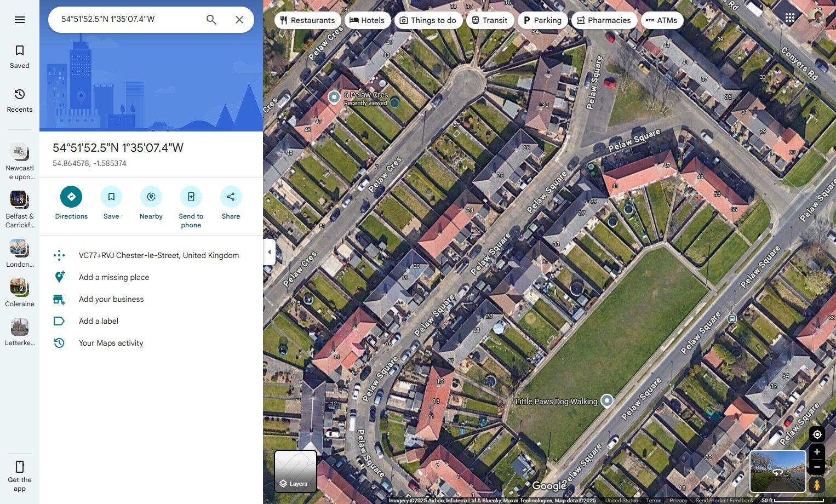The height and width of the screenshot is (504, 836).
Task: Open Your Maps activity
Action: tap(111, 343)
